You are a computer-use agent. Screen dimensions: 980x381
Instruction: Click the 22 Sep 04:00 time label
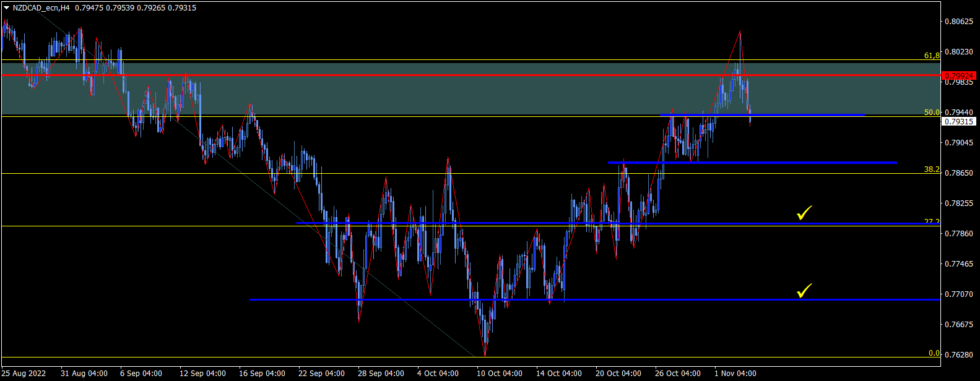(321, 374)
